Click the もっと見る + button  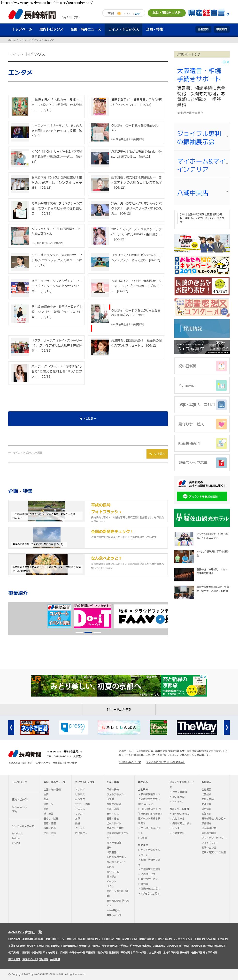[88, 418]
